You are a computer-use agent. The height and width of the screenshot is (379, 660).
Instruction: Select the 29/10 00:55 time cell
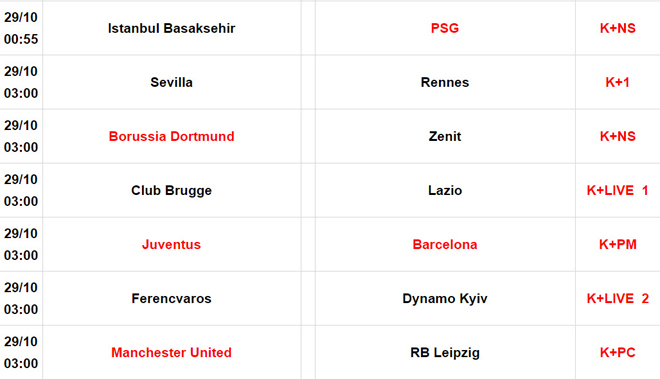click(21, 28)
